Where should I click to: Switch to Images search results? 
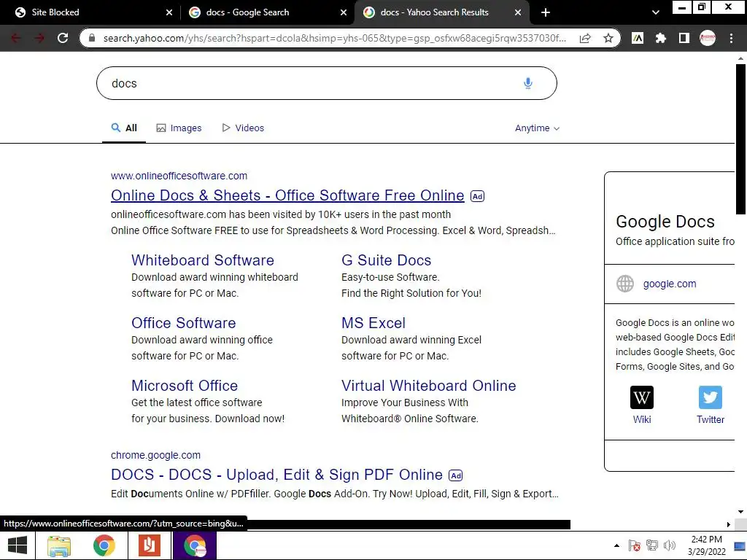click(x=179, y=128)
